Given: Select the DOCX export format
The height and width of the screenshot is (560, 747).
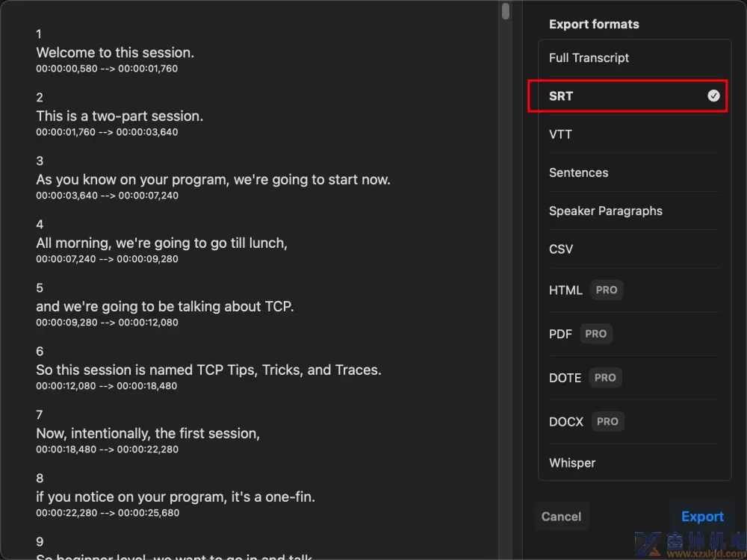Looking at the screenshot, I should pos(634,421).
